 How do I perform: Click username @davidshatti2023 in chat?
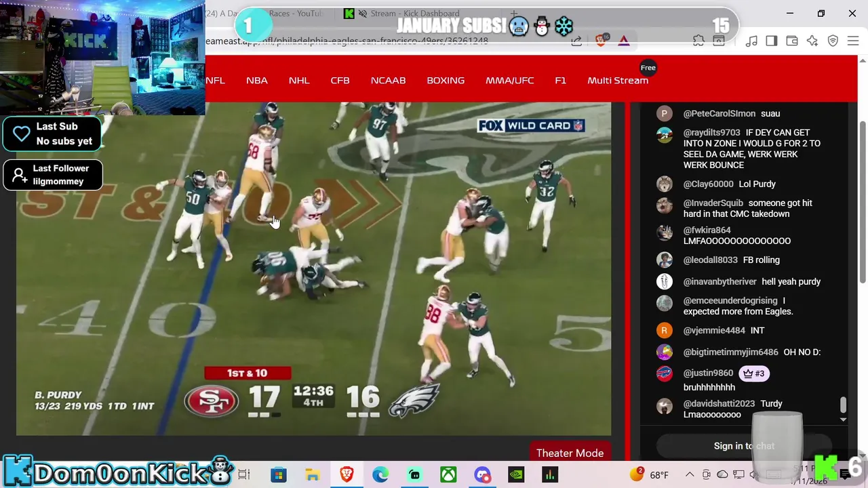pyautogui.click(x=719, y=403)
